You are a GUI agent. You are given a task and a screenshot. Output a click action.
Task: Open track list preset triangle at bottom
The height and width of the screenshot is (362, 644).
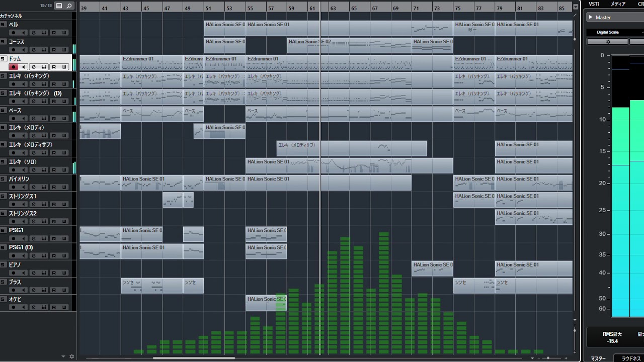point(63,356)
